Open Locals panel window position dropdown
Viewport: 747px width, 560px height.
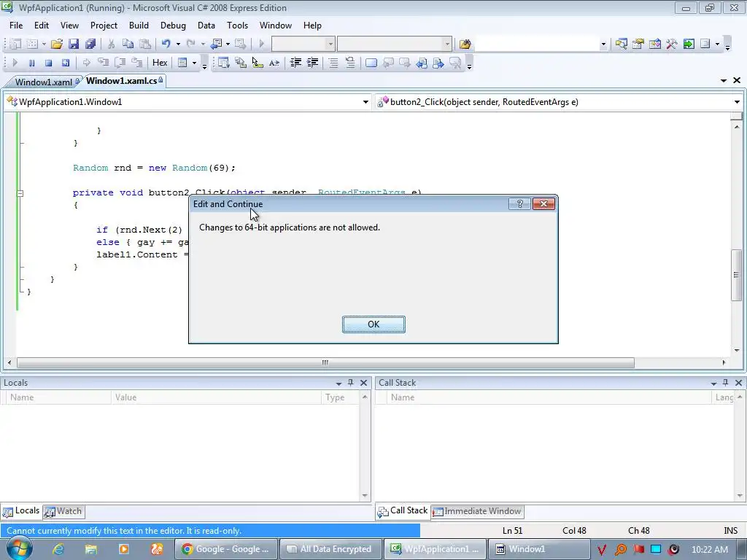coord(338,383)
